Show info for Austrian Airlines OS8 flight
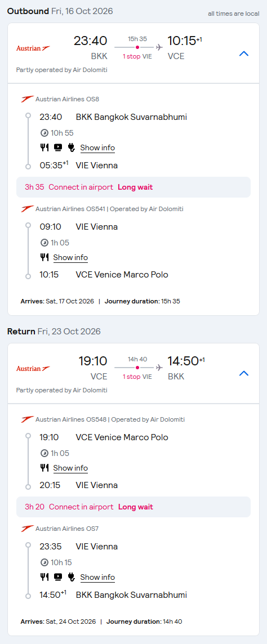Screen dimensions: 267x644 point(97,148)
